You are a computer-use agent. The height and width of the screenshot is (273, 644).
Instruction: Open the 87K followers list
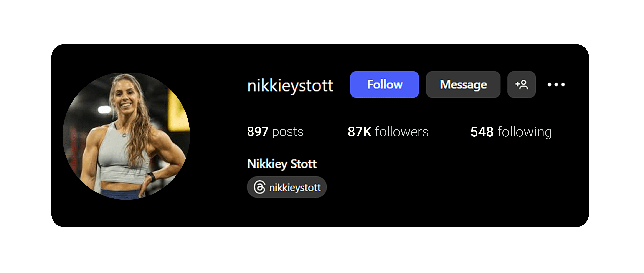pyautogui.click(x=388, y=132)
